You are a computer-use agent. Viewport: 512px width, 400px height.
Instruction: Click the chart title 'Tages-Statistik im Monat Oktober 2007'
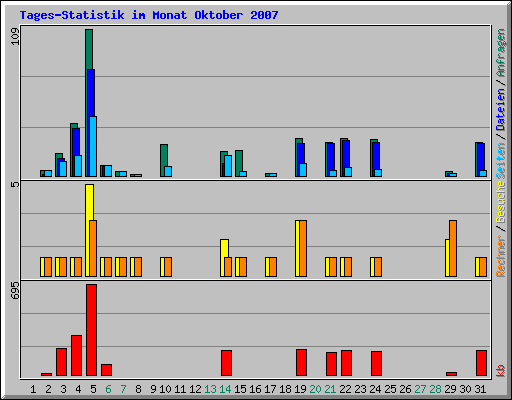pyautogui.click(x=149, y=15)
